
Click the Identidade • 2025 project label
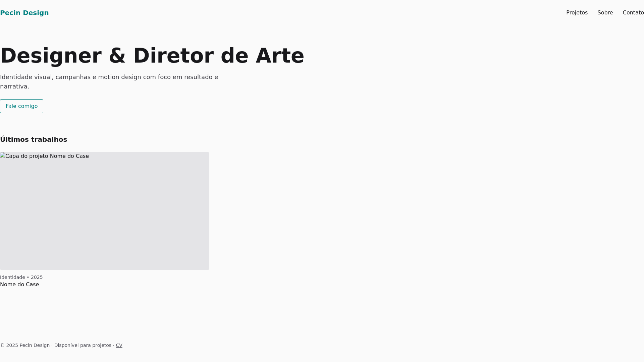tap(21, 277)
